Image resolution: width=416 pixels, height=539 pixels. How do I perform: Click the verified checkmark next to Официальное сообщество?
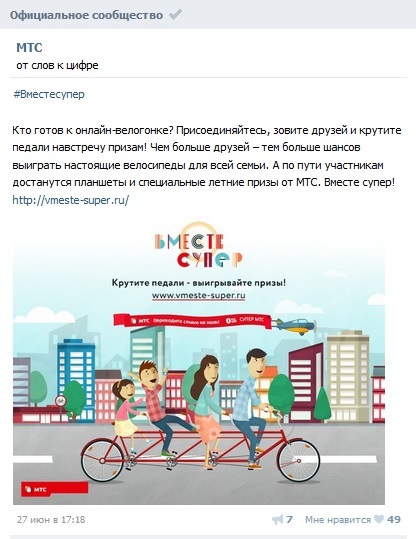tap(175, 15)
